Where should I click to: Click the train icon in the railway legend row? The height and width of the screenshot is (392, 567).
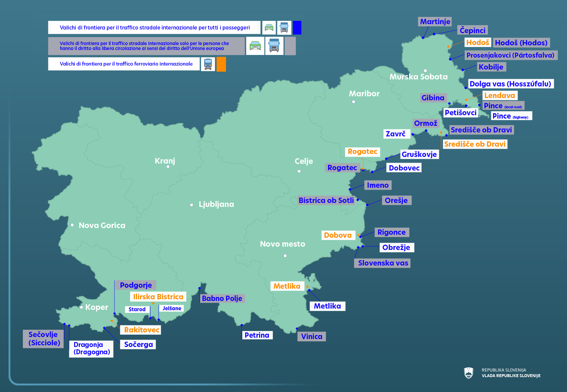tap(208, 64)
